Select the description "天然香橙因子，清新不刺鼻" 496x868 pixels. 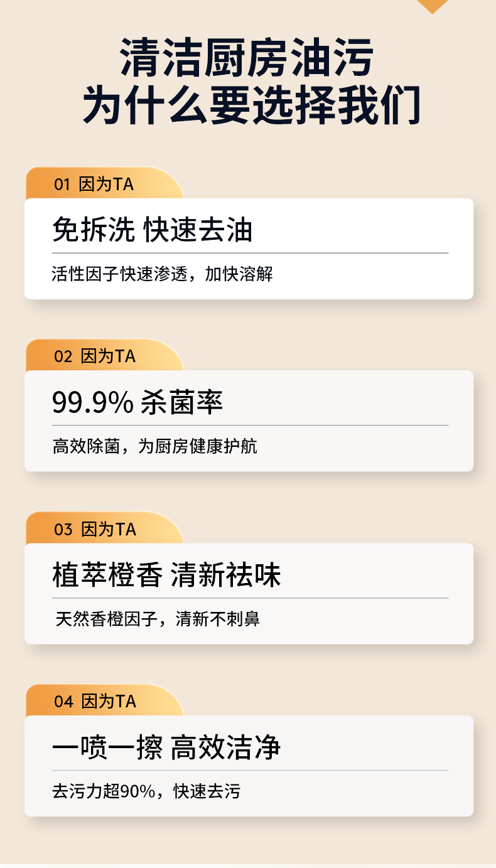[x=158, y=619]
